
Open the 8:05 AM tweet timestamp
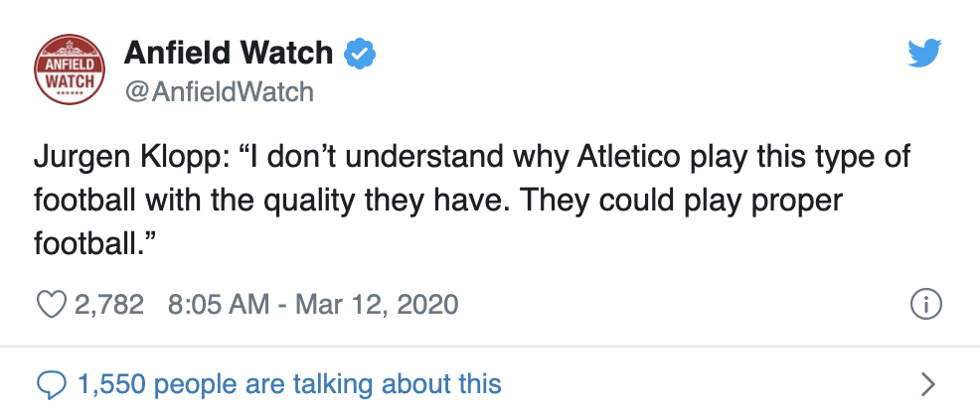(220, 304)
